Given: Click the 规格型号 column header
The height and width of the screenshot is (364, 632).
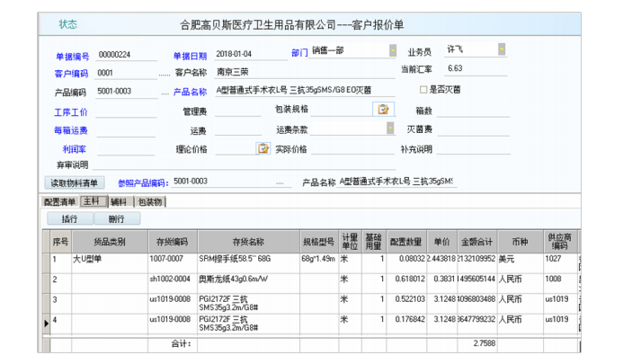Looking at the screenshot, I should click(x=318, y=242).
